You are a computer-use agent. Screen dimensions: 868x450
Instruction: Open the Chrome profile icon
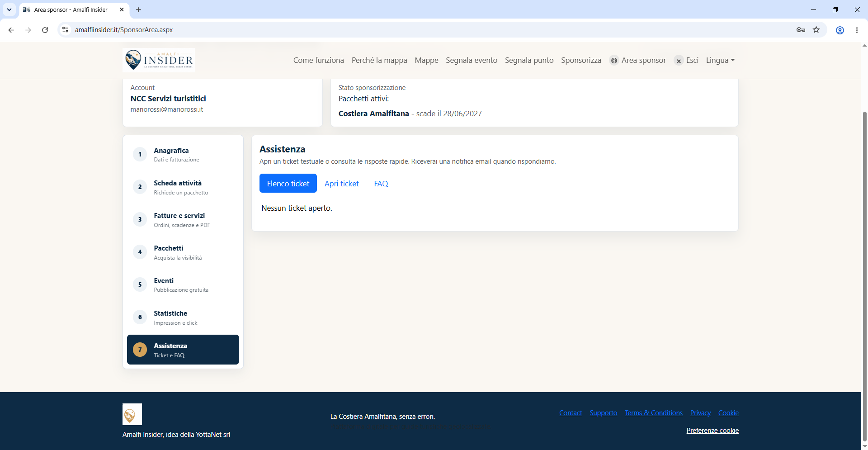coord(840,30)
